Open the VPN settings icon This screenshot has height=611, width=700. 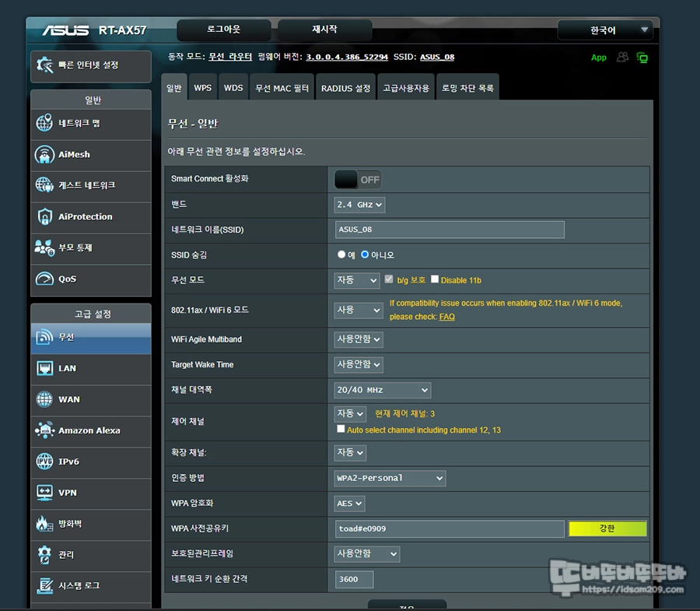click(x=44, y=492)
